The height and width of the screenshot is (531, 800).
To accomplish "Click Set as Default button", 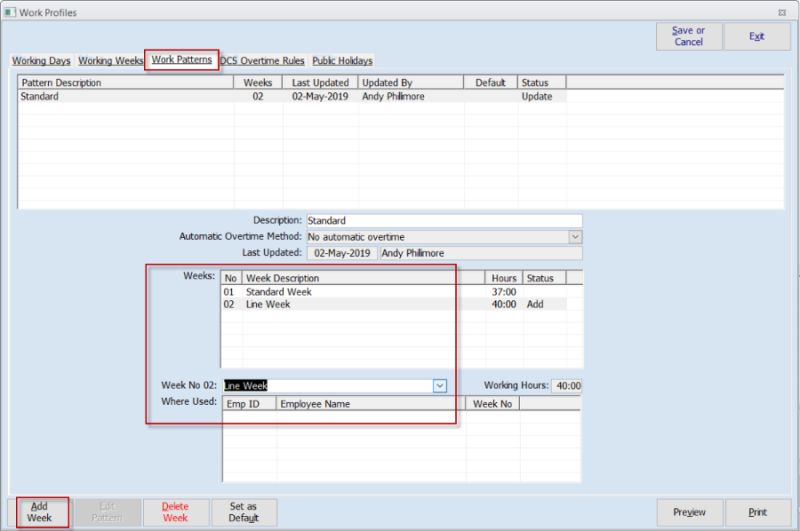I will [x=243, y=512].
